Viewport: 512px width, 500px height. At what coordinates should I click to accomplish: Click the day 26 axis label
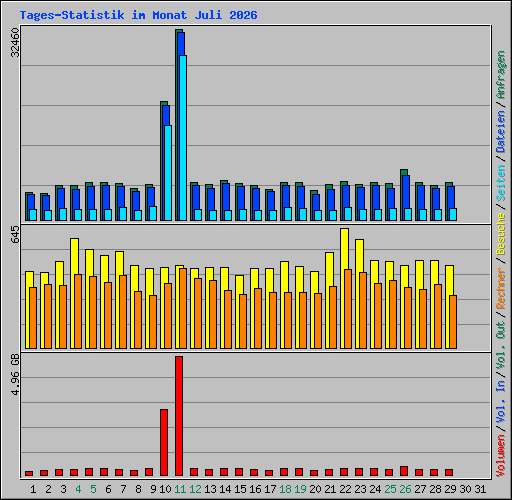click(405, 489)
